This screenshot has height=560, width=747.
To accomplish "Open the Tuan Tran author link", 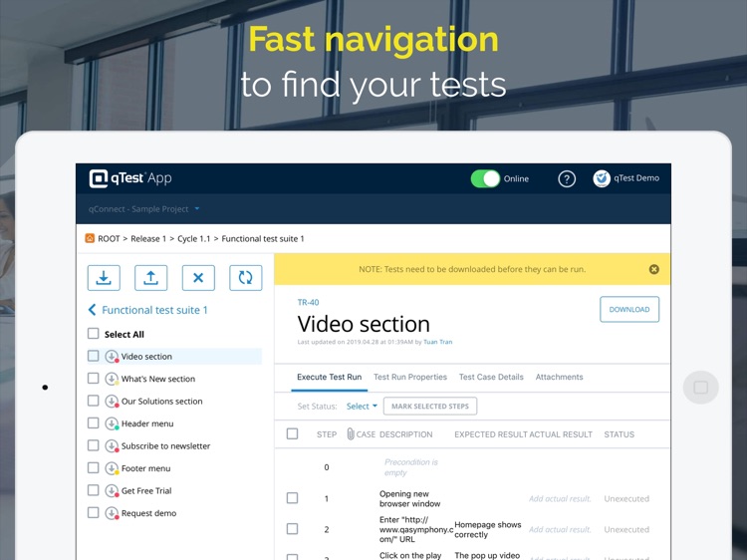I will (438, 342).
